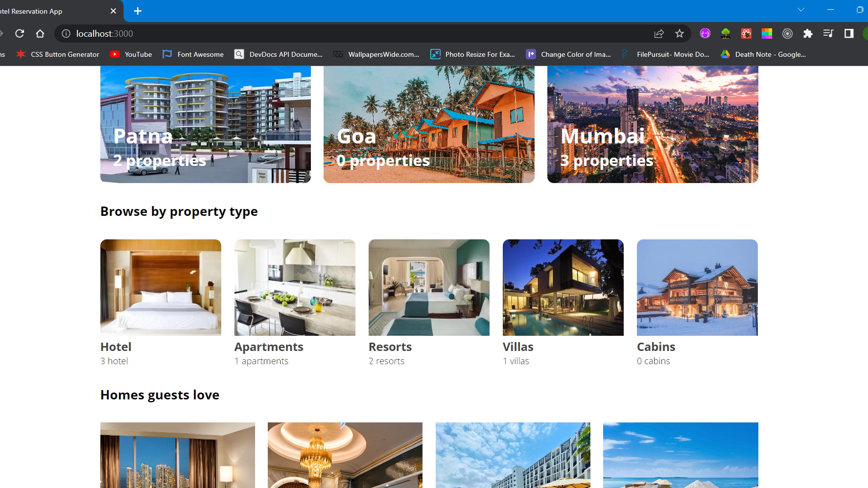Viewport: 868px width, 488px height.
Task: Click the Villas property type image
Action: coord(563,287)
